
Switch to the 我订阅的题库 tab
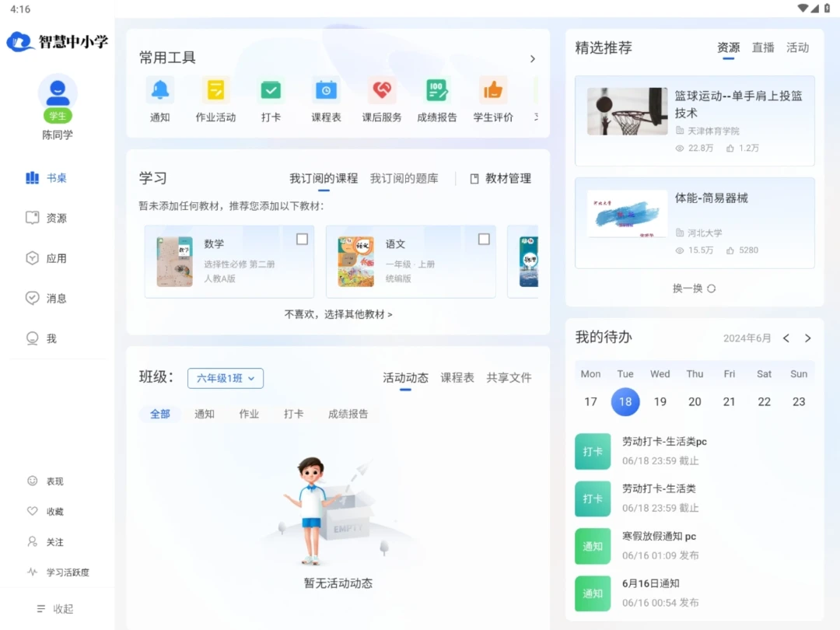pyautogui.click(x=404, y=178)
